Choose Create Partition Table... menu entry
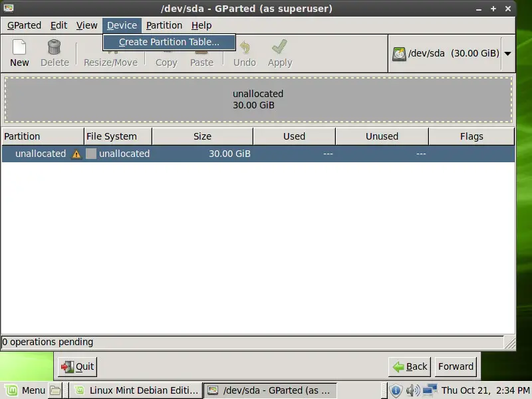 (169, 42)
